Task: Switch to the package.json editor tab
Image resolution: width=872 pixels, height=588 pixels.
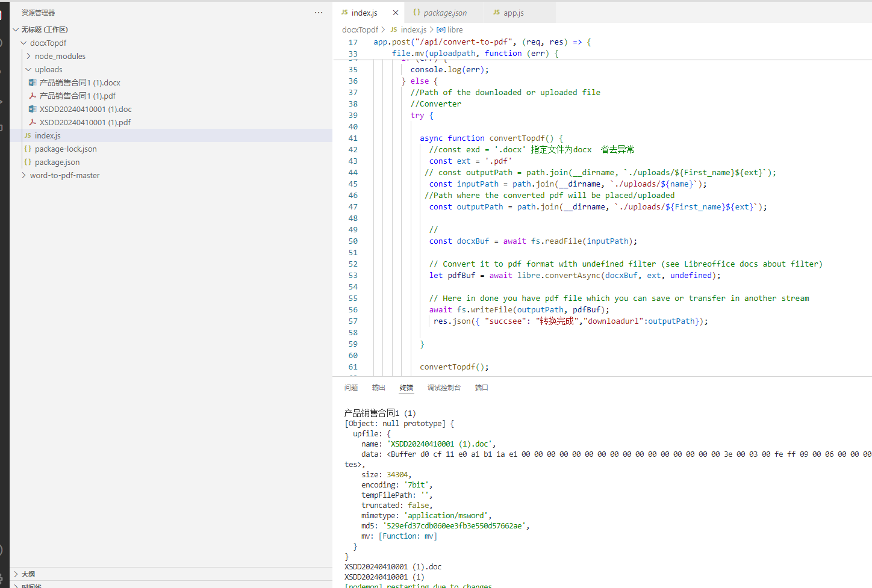Action: click(x=444, y=13)
